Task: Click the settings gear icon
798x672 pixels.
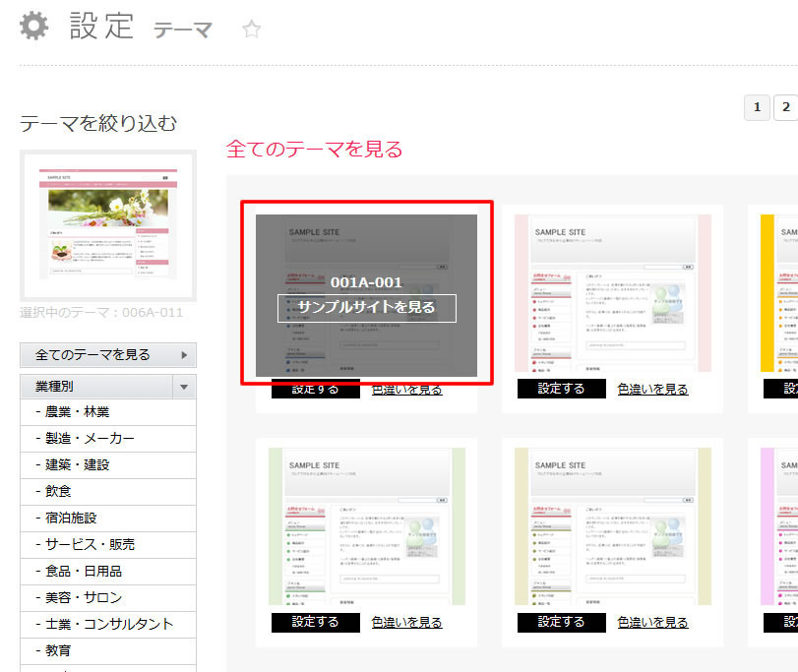Action: [34, 26]
